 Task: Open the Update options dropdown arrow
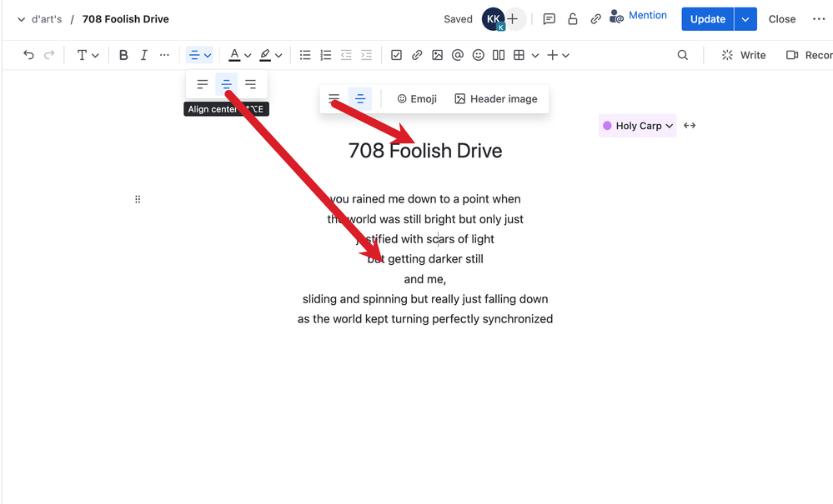[745, 19]
